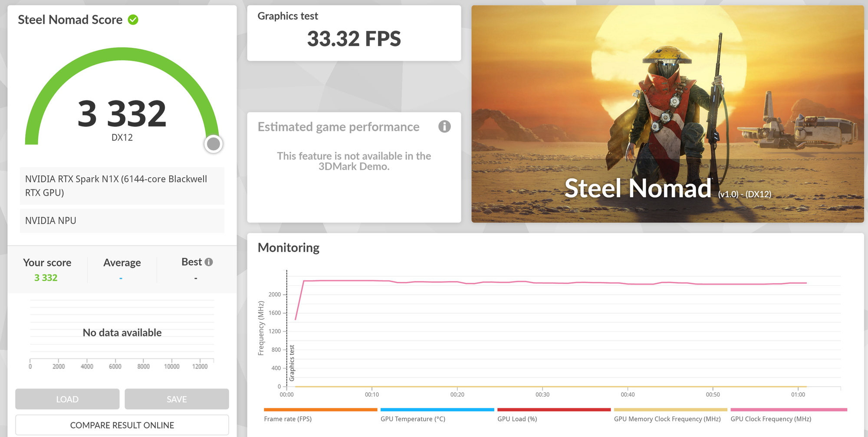Click the 'not available in the 3DMark Demo' notice
Screen dimensions: 868x437
(354, 161)
